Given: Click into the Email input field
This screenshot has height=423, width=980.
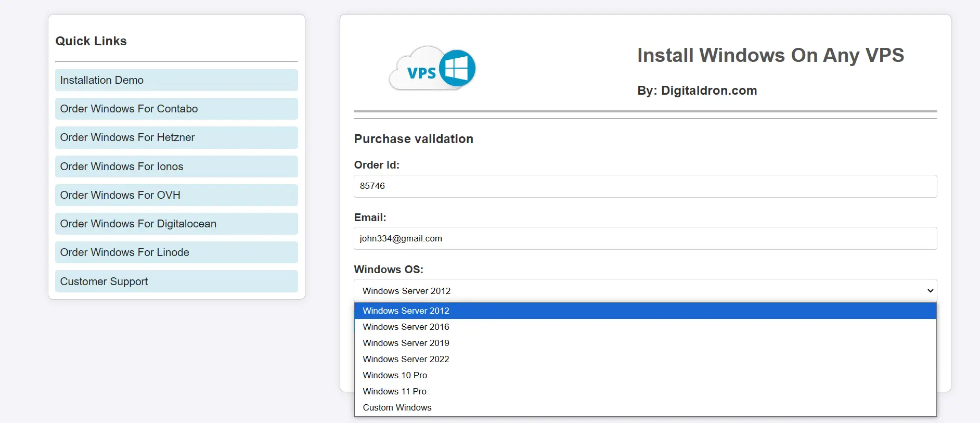Looking at the screenshot, I should 645,238.
